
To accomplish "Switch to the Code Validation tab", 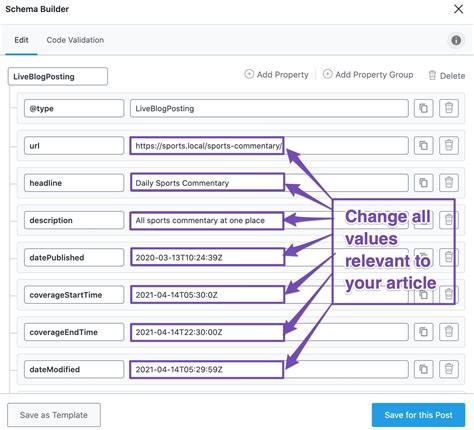I will point(75,40).
